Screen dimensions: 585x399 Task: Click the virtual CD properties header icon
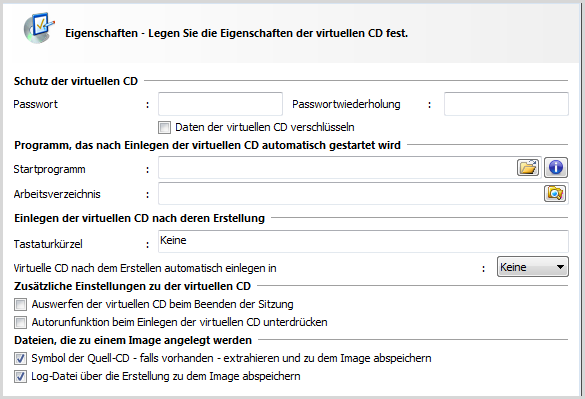tap(38, 29)
